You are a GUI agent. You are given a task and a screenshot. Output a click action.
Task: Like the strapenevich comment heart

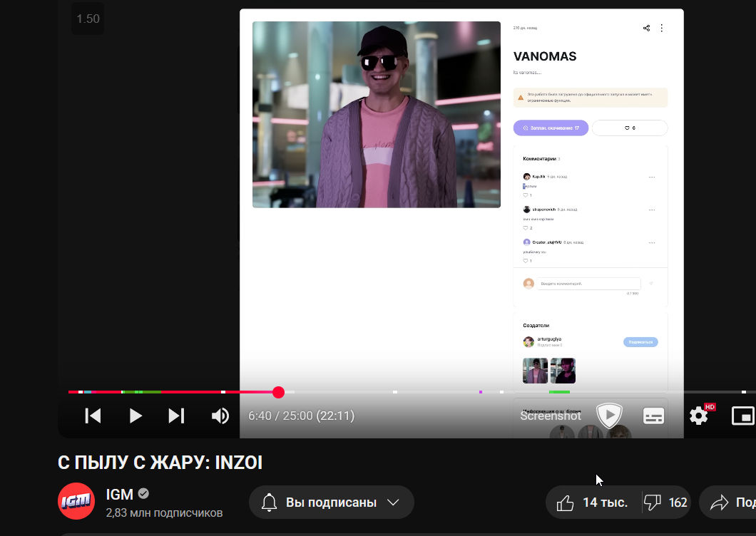pos(526,228)
